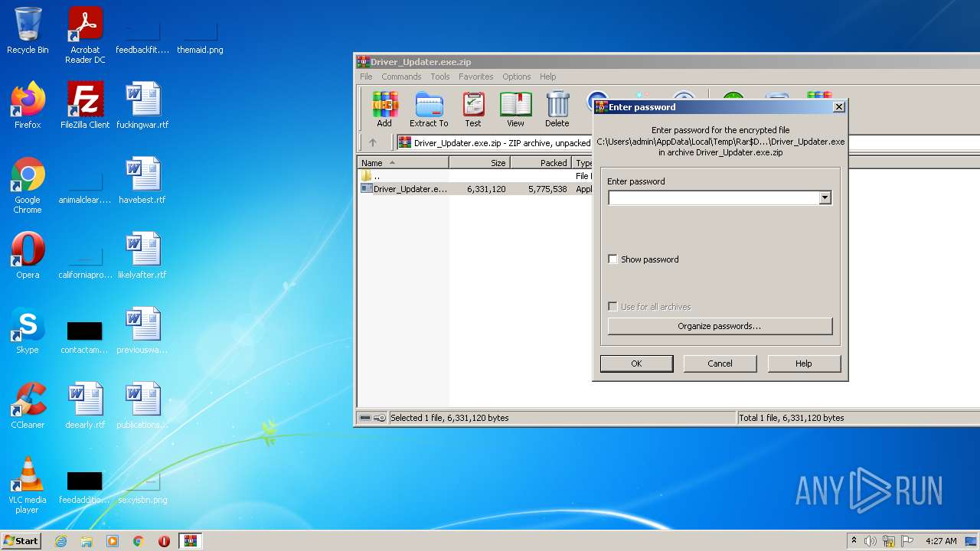Open the Favorites menu
This screenshot has width=980, height=551.
tap(476, 77)
